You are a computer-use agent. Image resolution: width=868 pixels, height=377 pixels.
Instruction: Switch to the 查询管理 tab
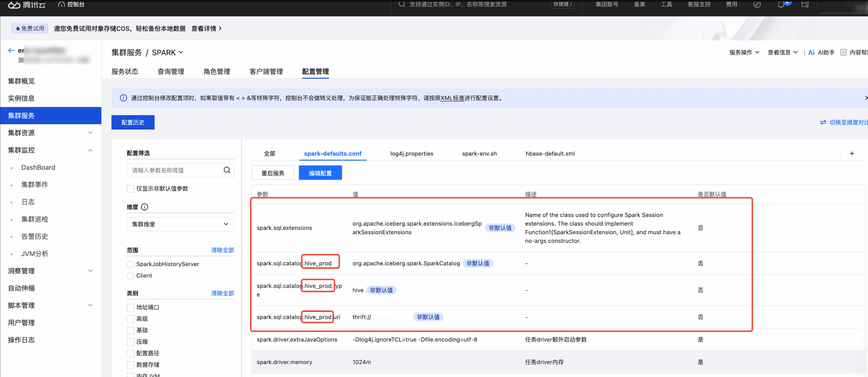(171, 71)
